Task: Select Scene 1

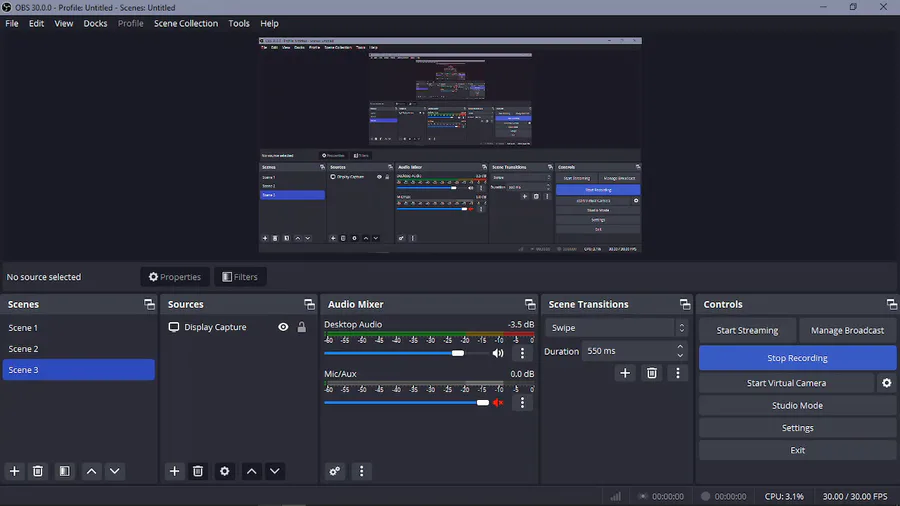Action: tap(79, 328)
